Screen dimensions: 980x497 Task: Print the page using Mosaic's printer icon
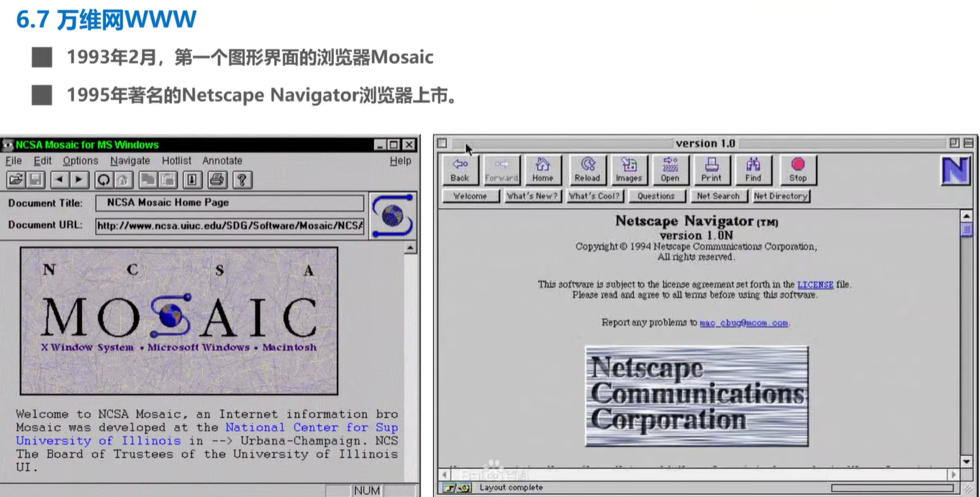tap(218, 180)
